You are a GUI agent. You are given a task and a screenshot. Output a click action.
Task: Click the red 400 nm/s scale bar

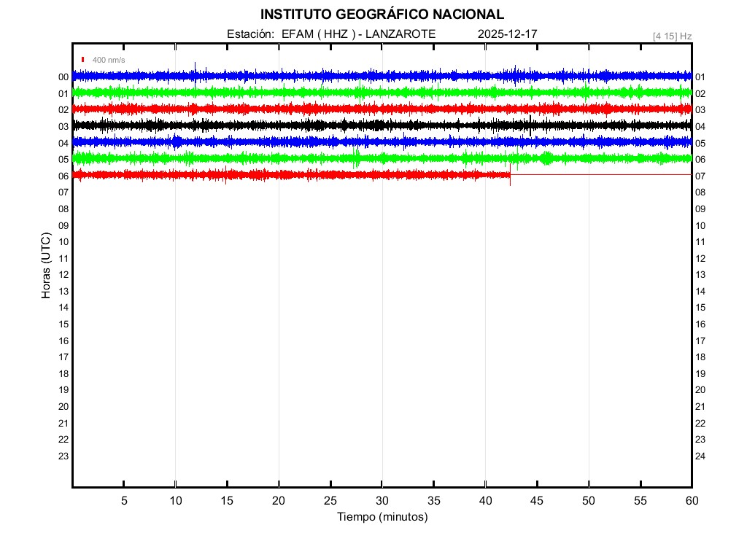click(83, 60)
